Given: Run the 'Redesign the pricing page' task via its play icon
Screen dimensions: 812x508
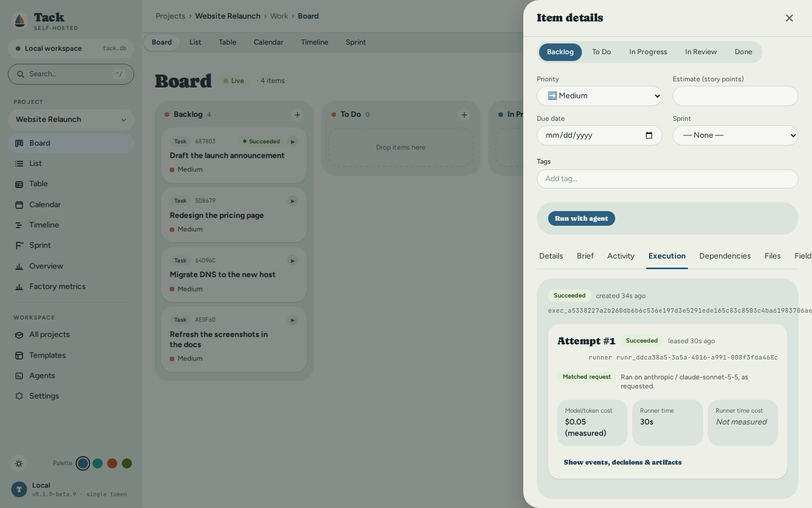Looking at the screenshot, I should pos(292,201).
